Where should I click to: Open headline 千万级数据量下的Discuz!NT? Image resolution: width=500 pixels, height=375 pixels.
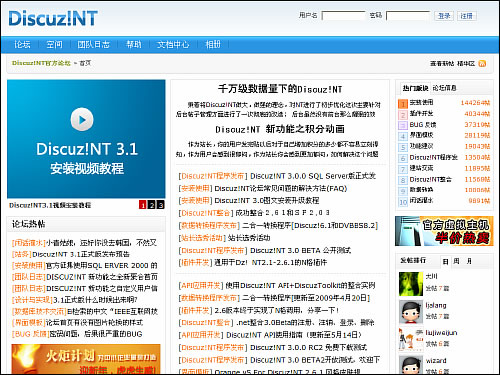[280, 89]
